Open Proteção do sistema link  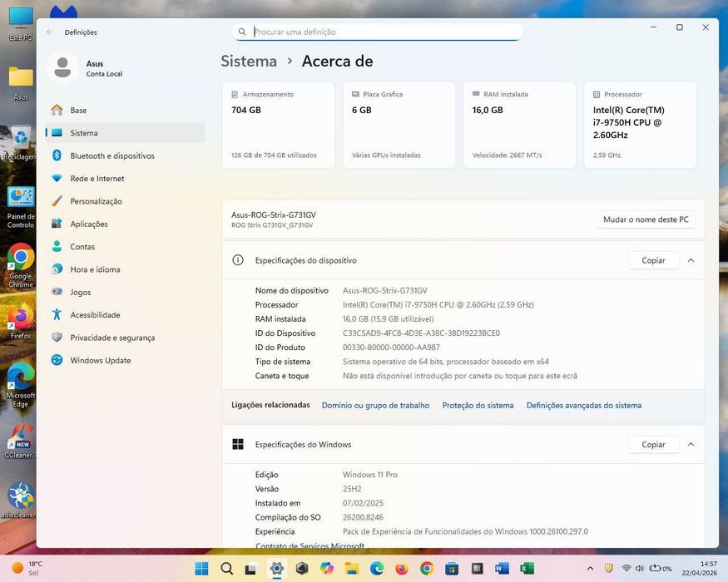[x=478, y=405]
